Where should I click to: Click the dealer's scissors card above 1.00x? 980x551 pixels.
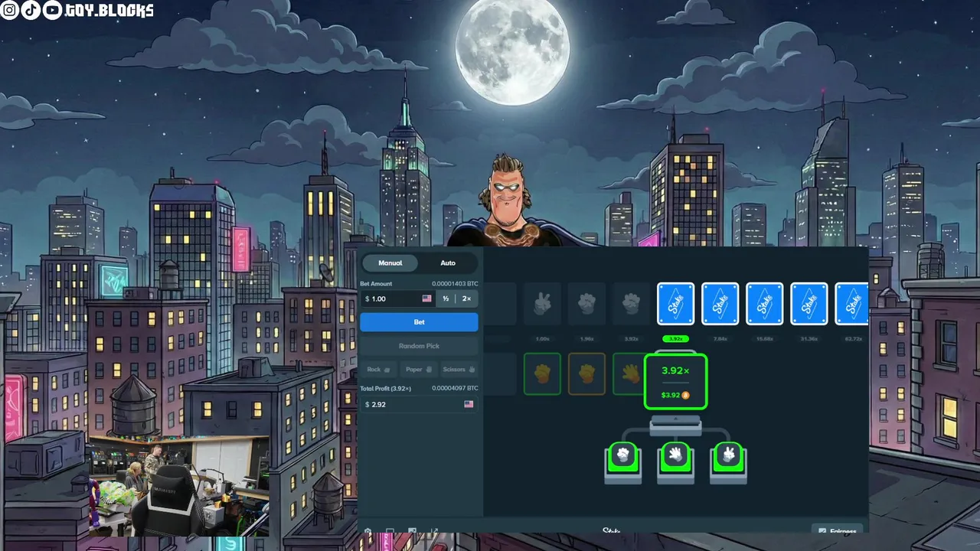[542, 304]
